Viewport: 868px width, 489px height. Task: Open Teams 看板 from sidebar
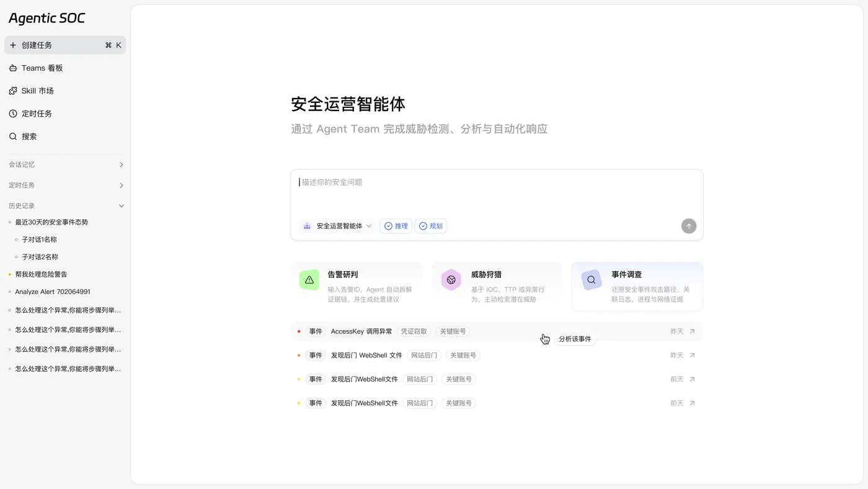[x=65, y=68]
